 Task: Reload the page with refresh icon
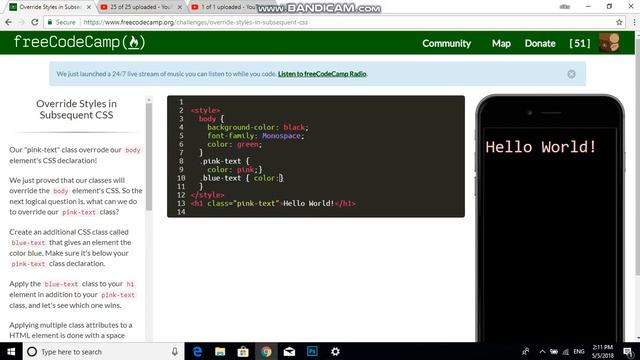point(35,22)
